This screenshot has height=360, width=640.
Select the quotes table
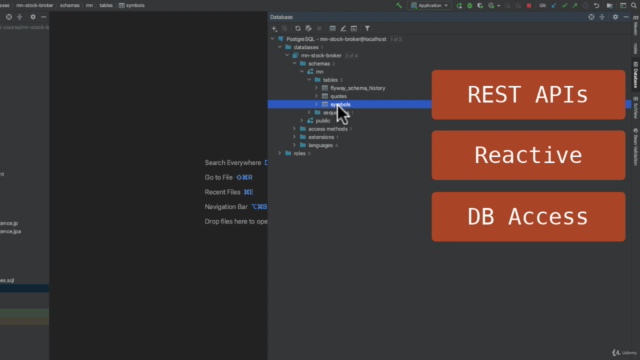(338, 96)
